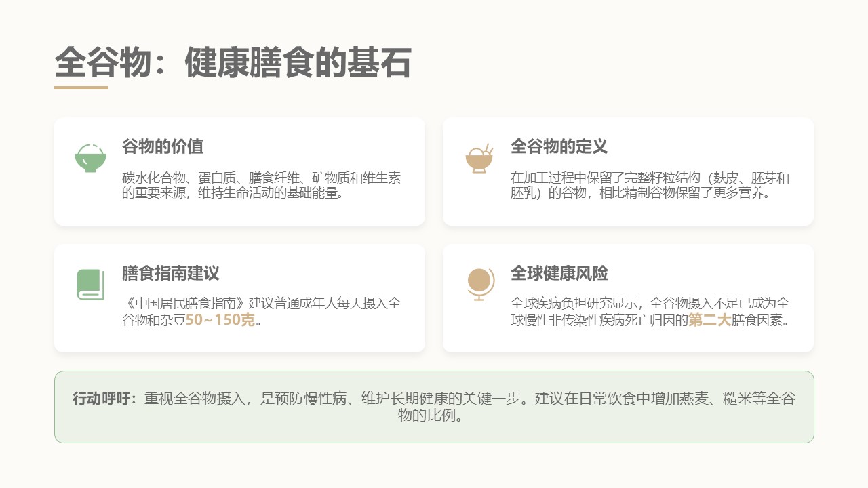This screenshot has width=868, height=488.
Task: Select the tan underline bar beneath the title
Action: point(81,87)
